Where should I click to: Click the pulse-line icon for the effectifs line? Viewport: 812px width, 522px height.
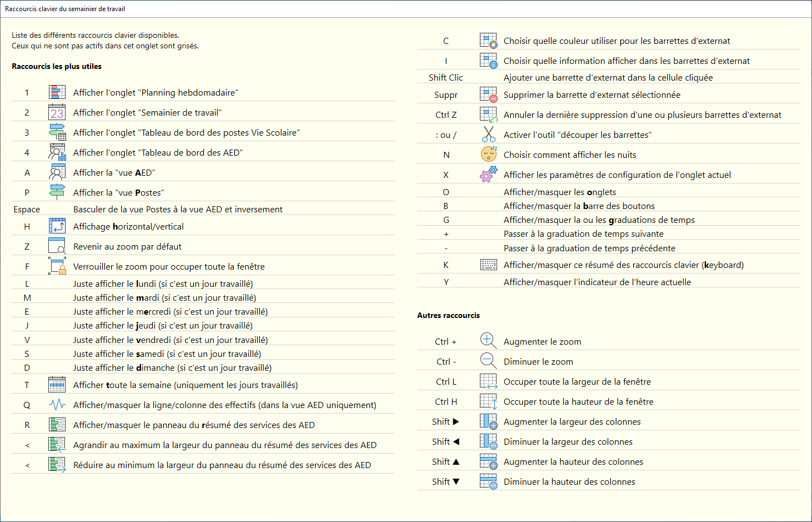[x=57, y=405]
